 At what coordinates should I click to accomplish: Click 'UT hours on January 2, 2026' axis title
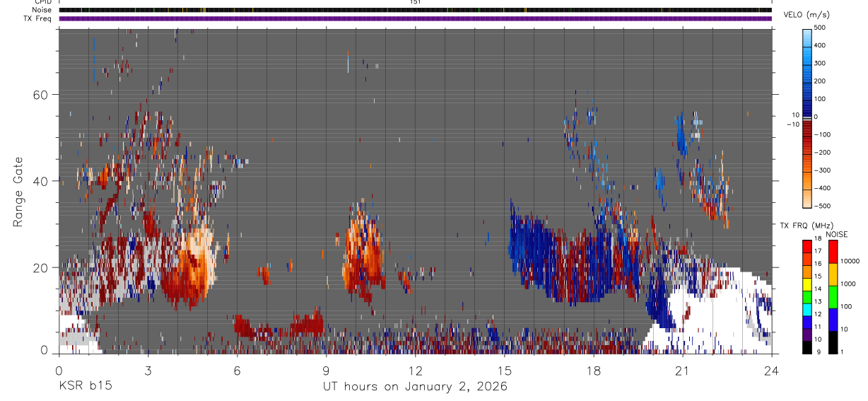[x=415, y=387]
